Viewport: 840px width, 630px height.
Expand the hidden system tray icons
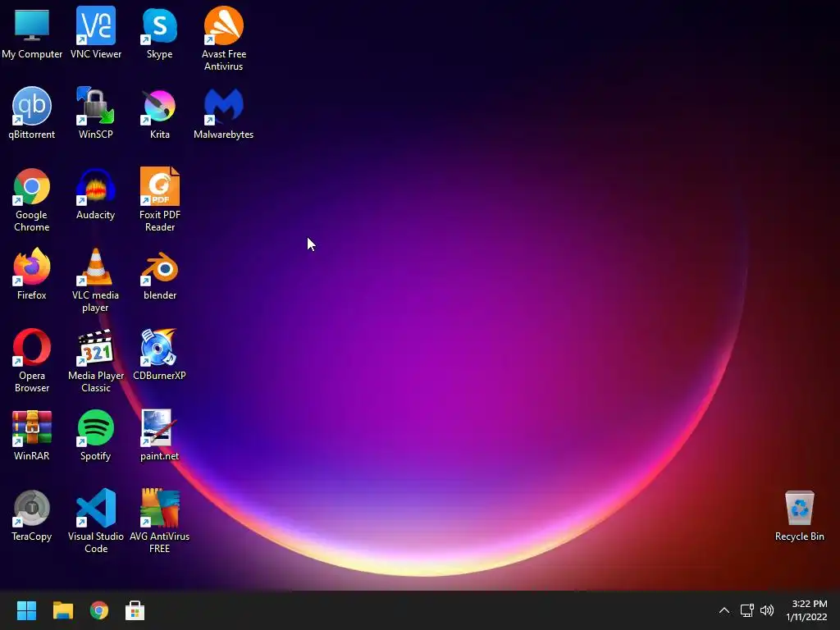tap(724, 610)
